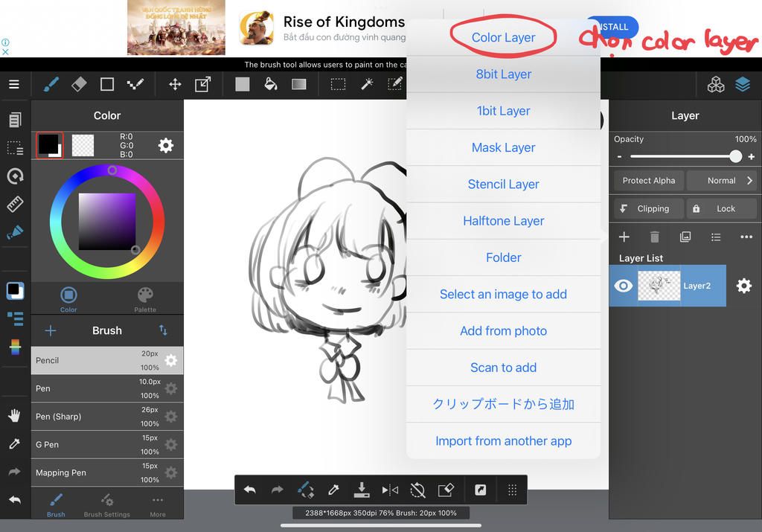Select the foreground black color swatch
Screen dimensions: 762x532
[x=49, y=145]
